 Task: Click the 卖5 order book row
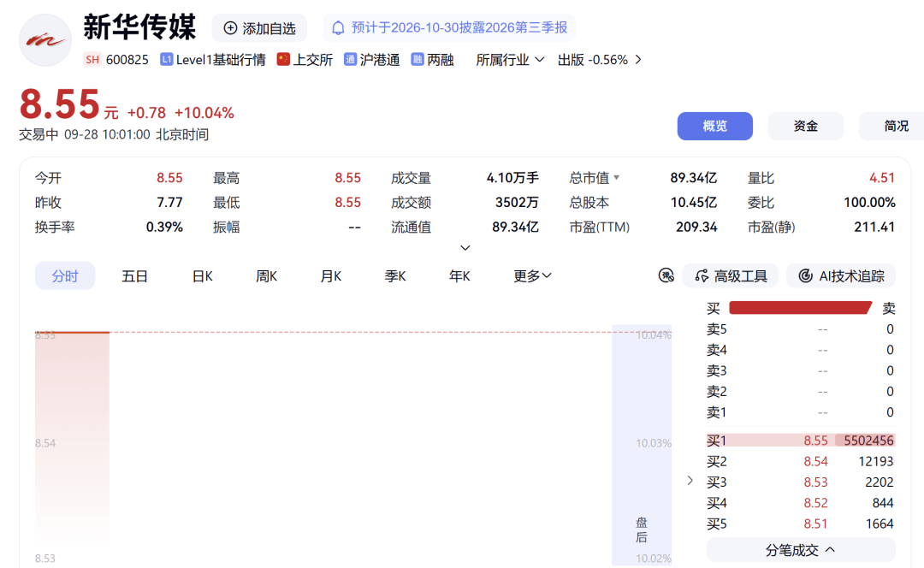(x=801, y=328)
